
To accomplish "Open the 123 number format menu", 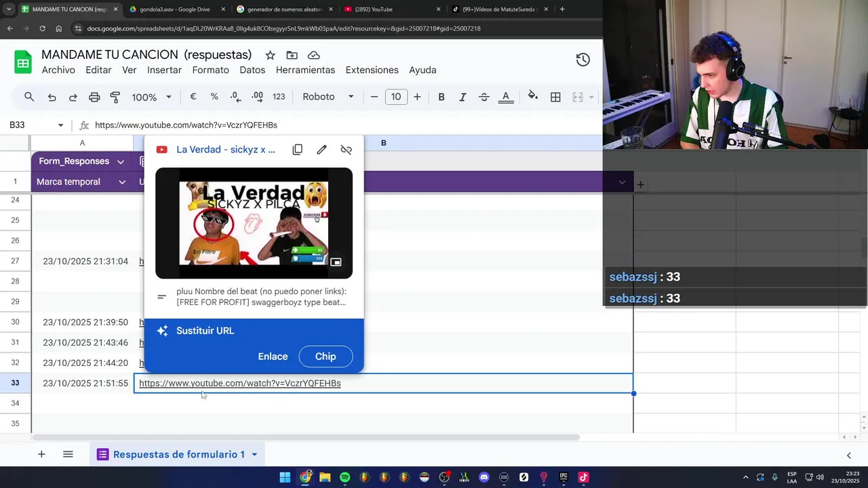I will click(279, 97).
